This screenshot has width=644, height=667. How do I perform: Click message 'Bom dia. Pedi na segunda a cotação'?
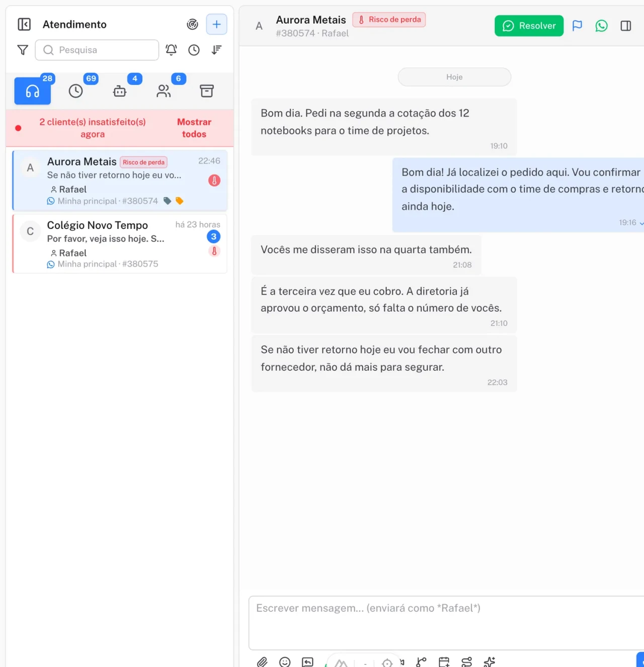pyautogui.click(x=384, y=127)
